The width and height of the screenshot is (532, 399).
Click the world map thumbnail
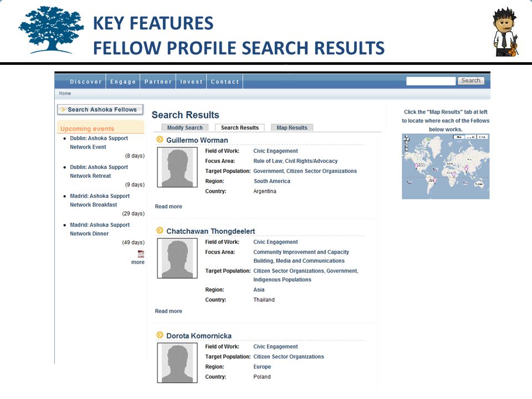pyautogui.click(x=446, y=166)
